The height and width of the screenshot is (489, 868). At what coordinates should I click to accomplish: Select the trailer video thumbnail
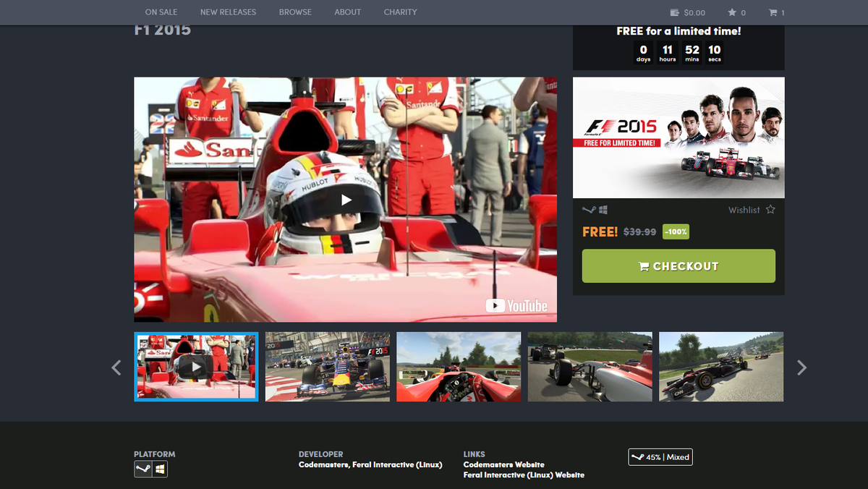196,367
